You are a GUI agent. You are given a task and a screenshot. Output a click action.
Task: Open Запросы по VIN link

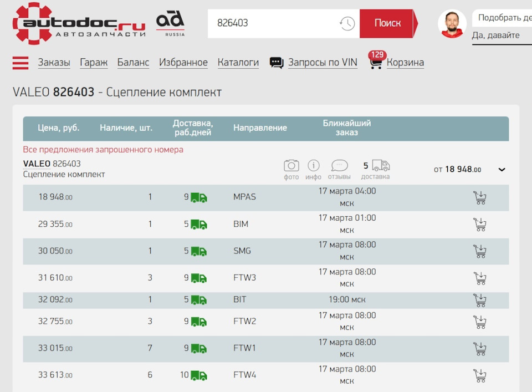[x=322, y=63]
